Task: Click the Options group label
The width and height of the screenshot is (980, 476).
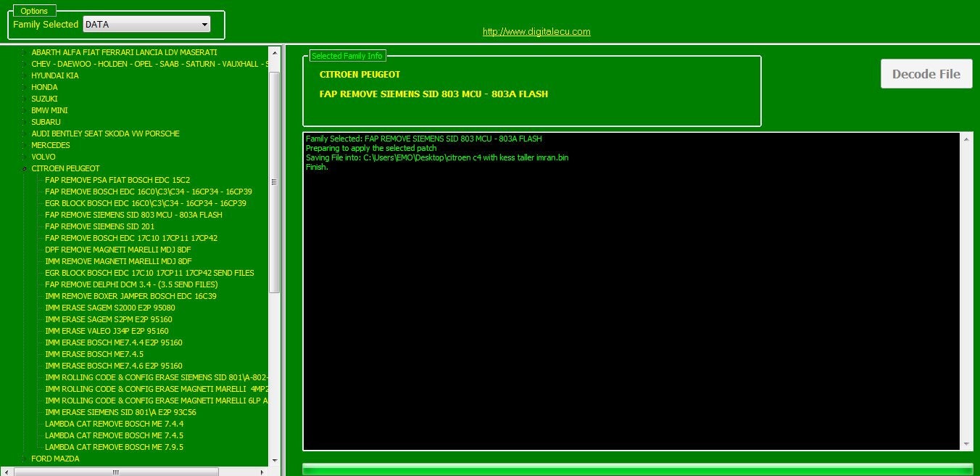Action: pos(34,10)
